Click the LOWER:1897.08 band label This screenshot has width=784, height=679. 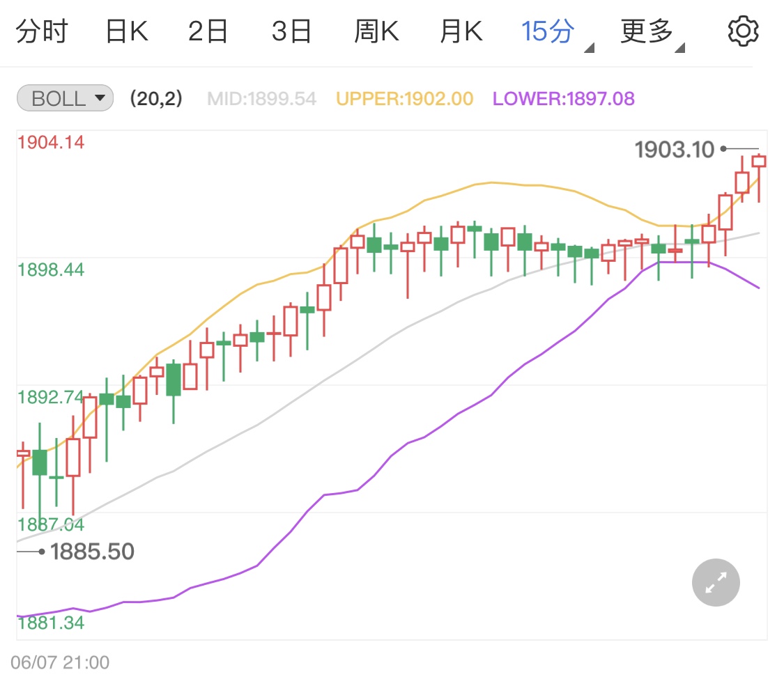(564, 98)
